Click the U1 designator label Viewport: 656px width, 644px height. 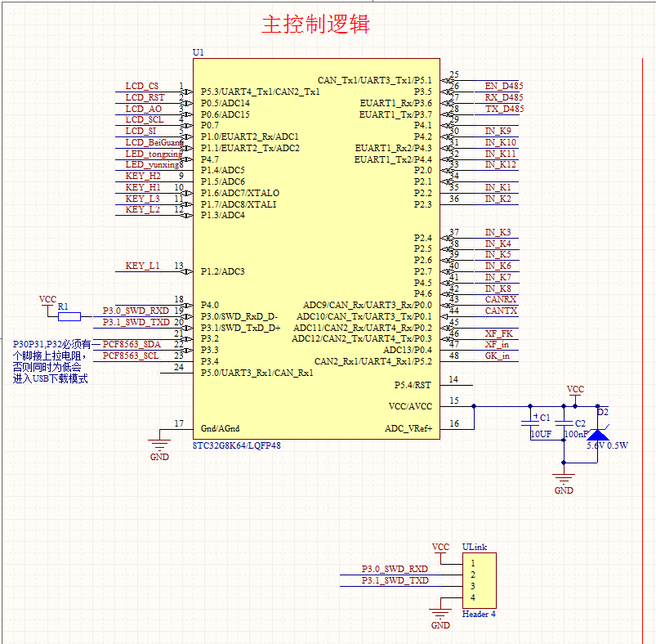click(x=199, y=52)
